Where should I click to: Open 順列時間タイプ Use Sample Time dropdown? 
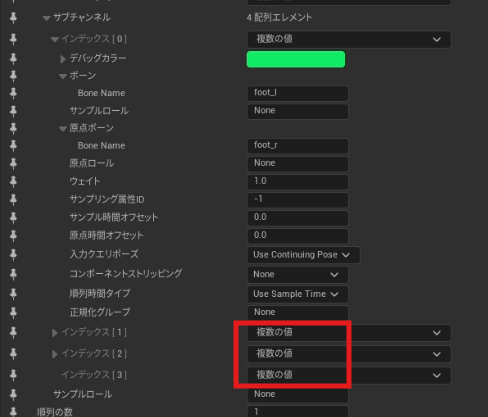tap(298, 294)
